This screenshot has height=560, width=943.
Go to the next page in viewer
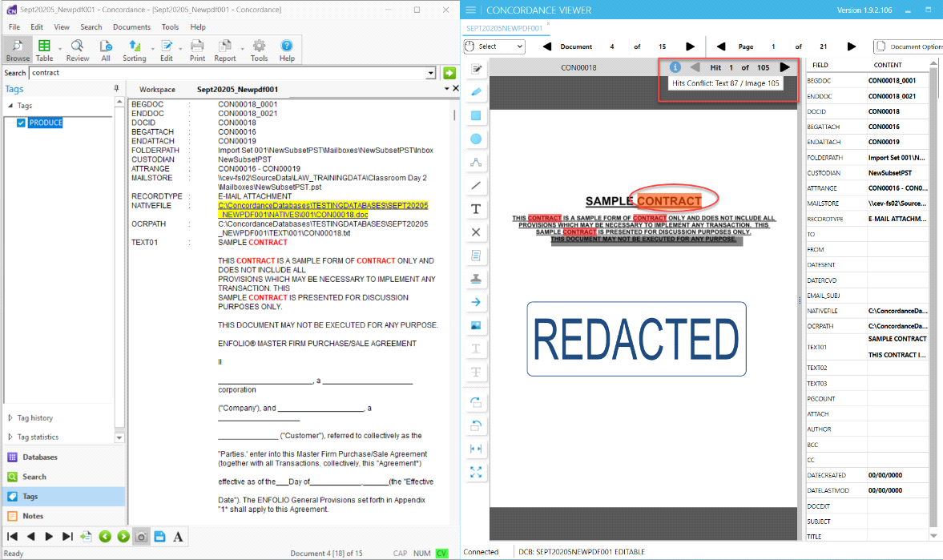pos(851,46)
